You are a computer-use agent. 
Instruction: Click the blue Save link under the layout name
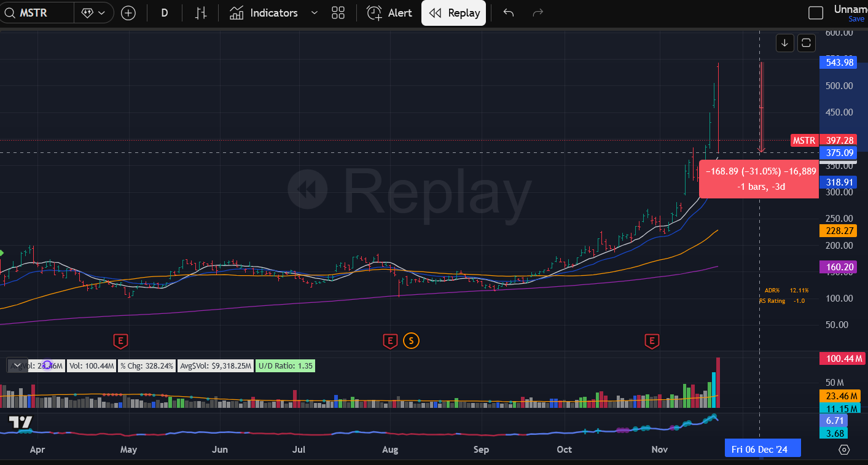[x=856, y=19]
